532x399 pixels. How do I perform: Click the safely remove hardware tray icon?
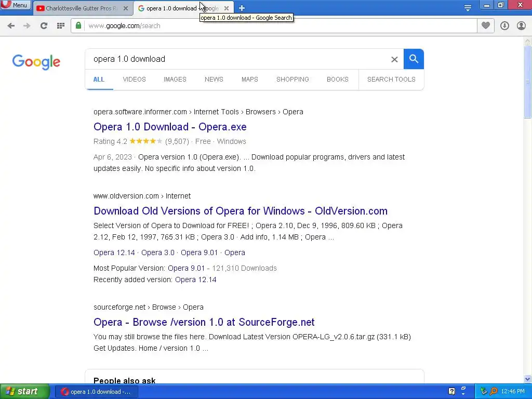[x=484, y=392]
